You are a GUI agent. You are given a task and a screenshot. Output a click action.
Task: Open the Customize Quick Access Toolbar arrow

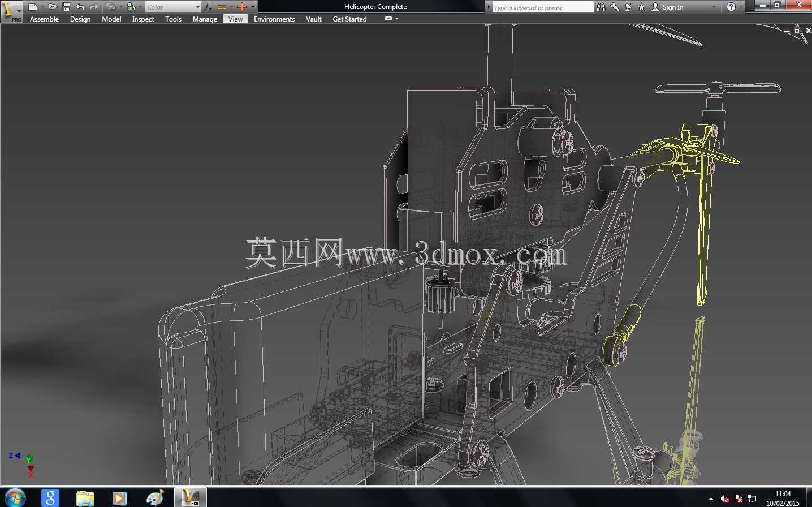point(253,7)
